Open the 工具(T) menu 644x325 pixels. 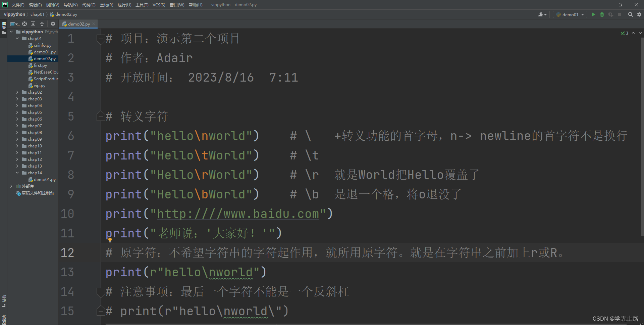[x=142, y=5]
